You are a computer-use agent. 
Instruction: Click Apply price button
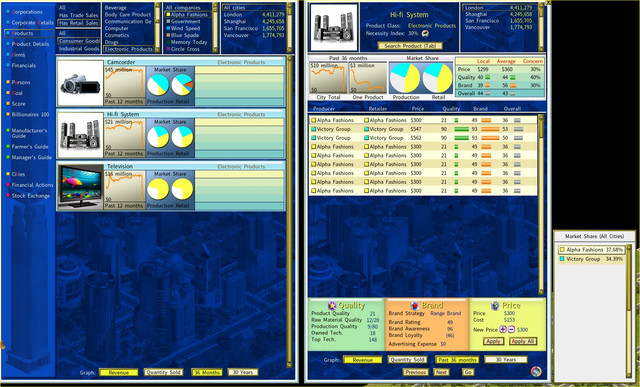[x=493, y=341]
